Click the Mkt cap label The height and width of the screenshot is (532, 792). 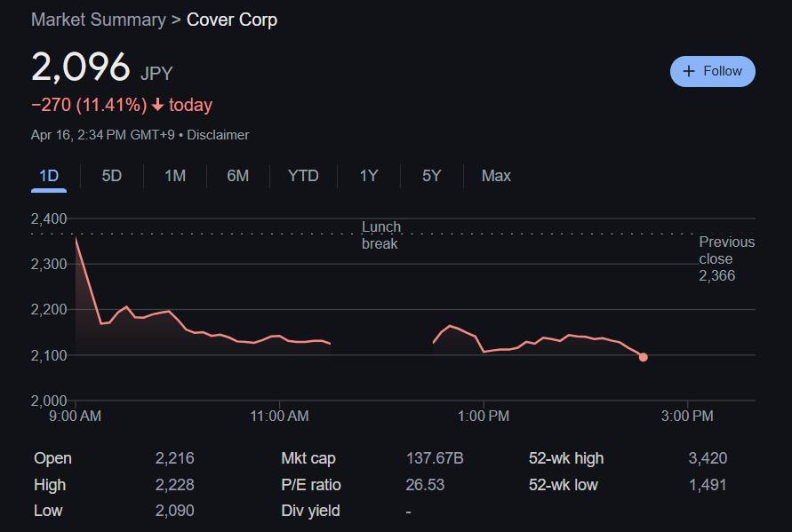[x=308, y=458]
